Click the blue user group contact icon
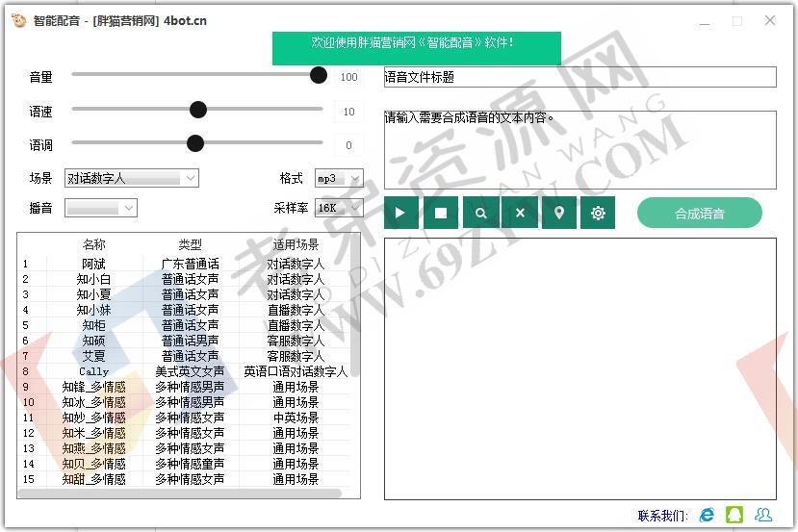 [x=763, y=515]
